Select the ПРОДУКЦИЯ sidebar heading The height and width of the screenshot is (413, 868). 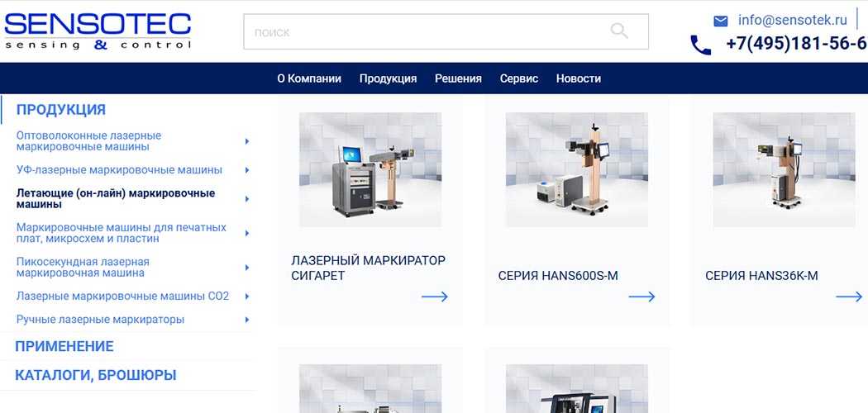coord(61,110)
